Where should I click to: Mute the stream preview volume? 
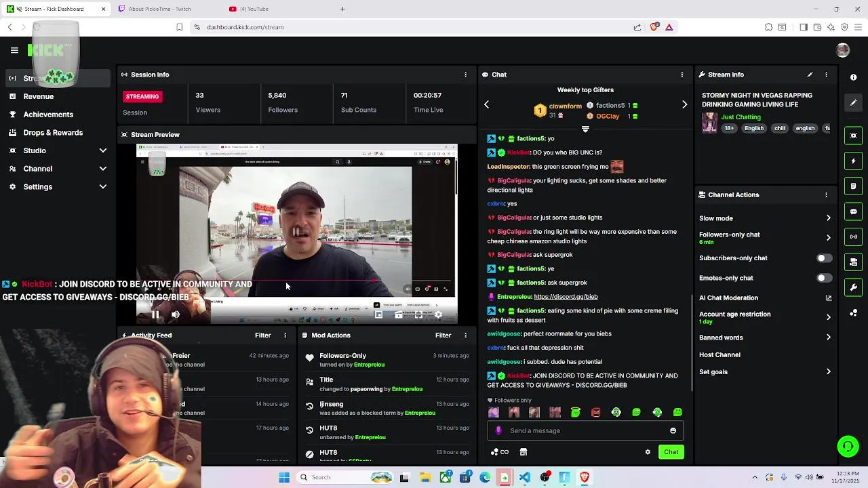click(x=176, y=314)
